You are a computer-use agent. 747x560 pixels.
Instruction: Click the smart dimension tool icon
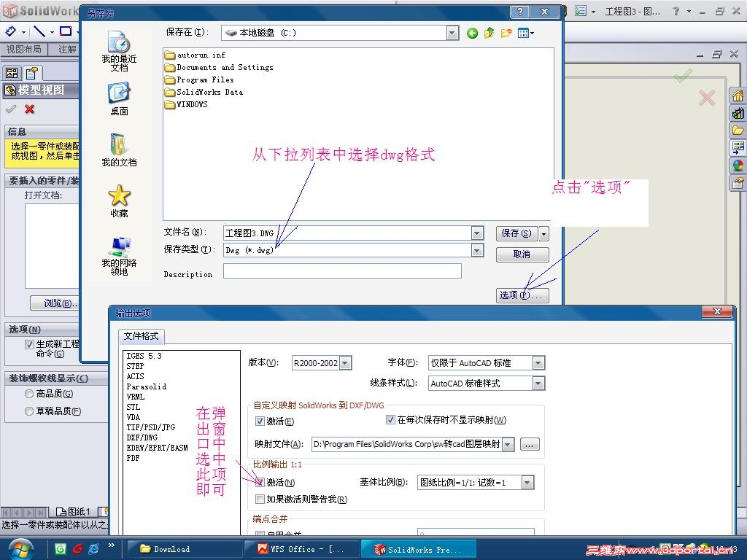(x=10, y=31)
